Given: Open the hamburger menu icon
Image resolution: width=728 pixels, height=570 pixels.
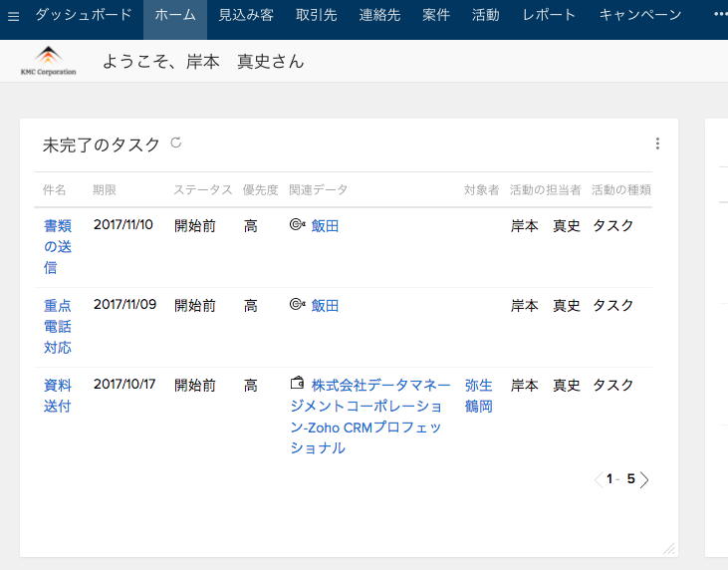Looking at the screenshot, I should 14,17.
